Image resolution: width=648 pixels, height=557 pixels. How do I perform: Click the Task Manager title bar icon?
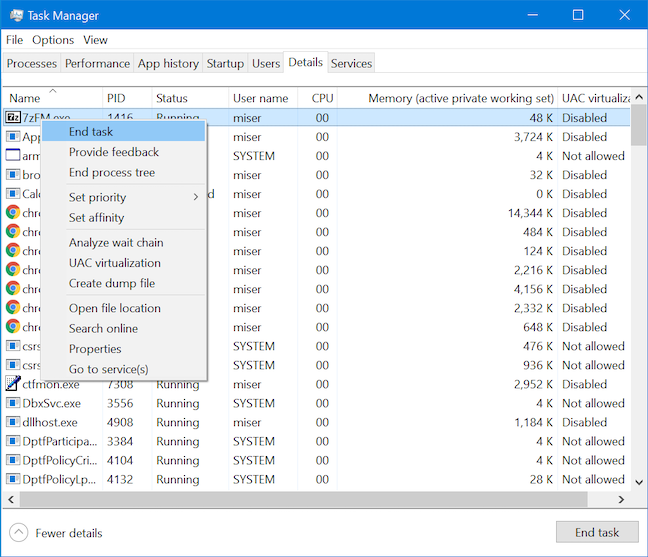click(x=17, y=16)
